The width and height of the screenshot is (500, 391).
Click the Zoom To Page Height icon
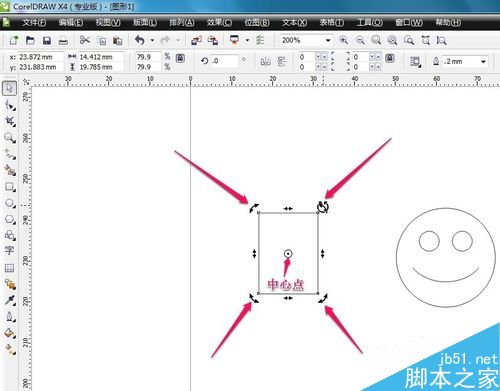coord(441,40)
